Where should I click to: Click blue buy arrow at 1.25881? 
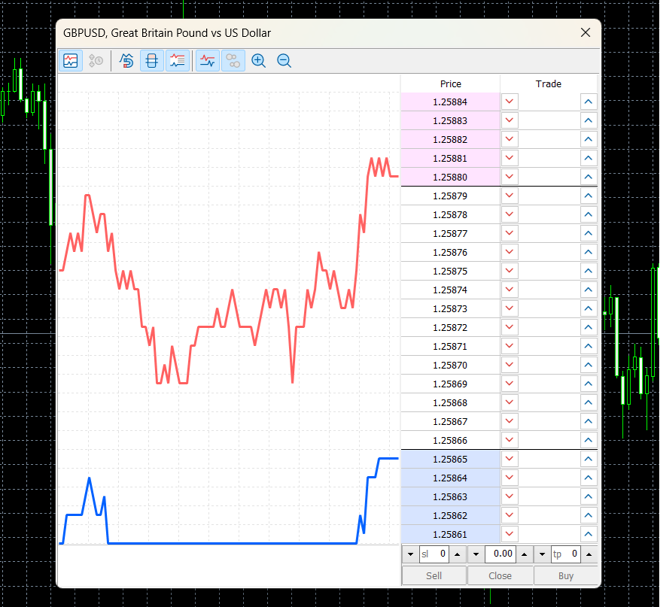click(x=588, y=158)
